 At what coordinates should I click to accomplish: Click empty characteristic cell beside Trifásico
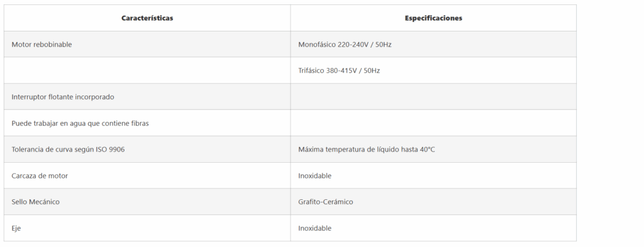(147, 70)
